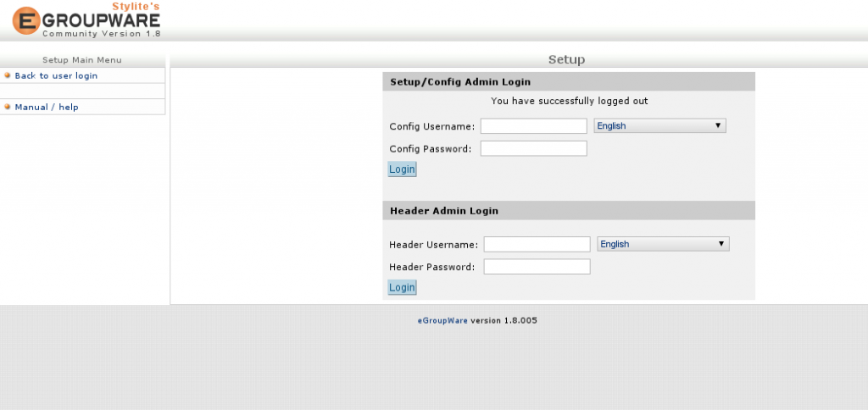868x410 pixels.
Task: Focus the Config Username field
Action: (x=534, y=126)
